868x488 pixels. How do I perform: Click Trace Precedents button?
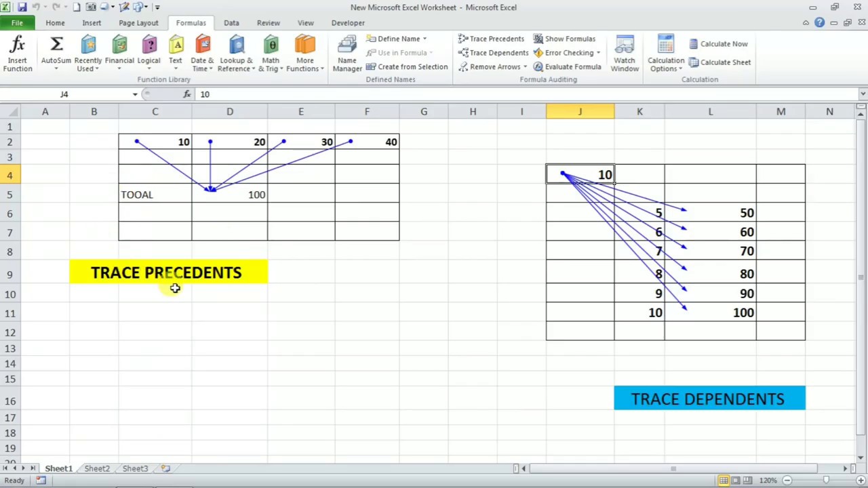pyautogui.click(x=491, y=39)
